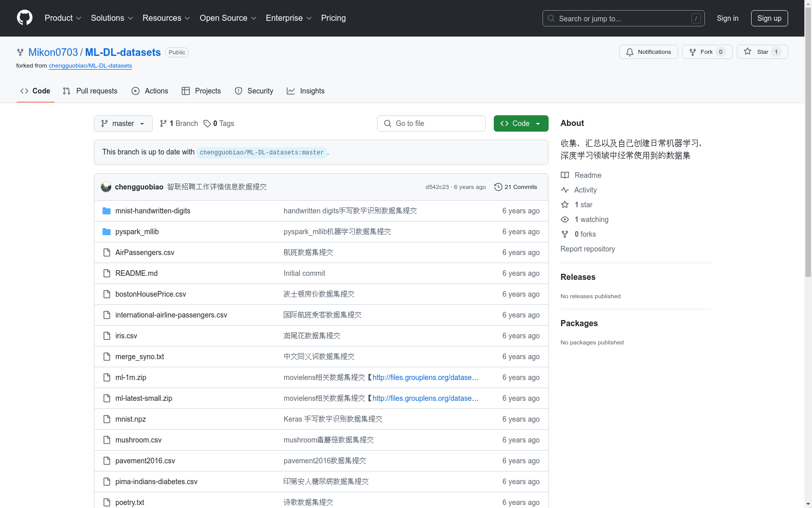Click the Releases heading link
The height and width of the screenshot is (508, 812).
(x=578, y=277)
